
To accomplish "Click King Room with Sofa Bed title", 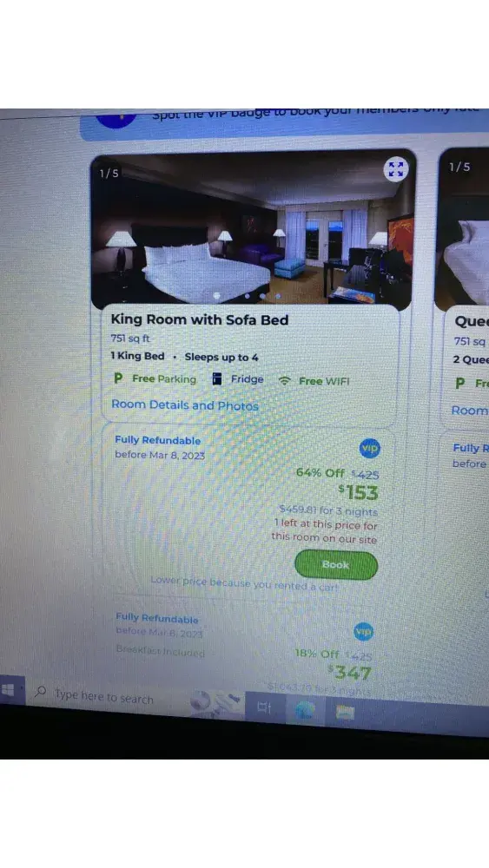I will tap(200, 319).
